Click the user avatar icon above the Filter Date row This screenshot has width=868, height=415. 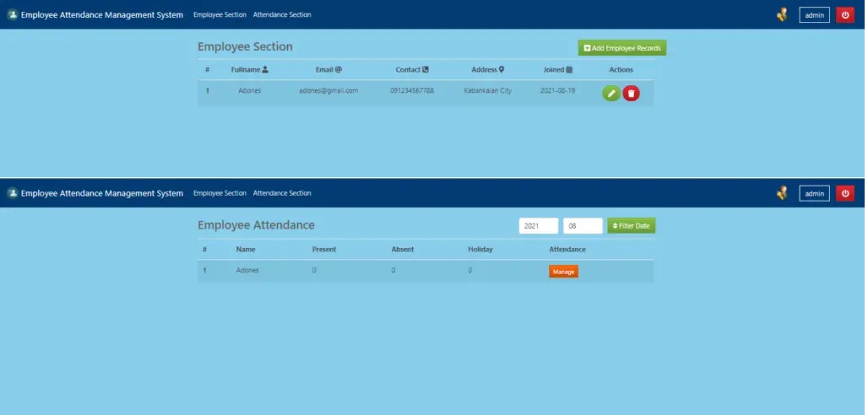click(784, 194)
